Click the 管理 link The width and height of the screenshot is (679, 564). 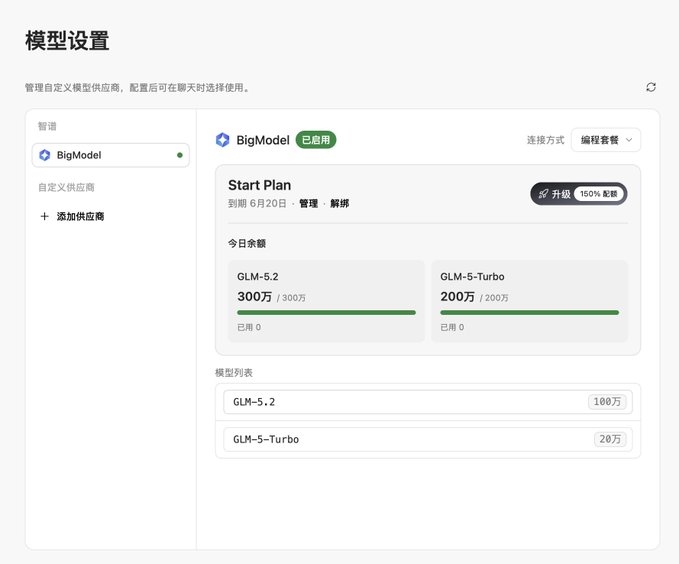tap(308, 204)
